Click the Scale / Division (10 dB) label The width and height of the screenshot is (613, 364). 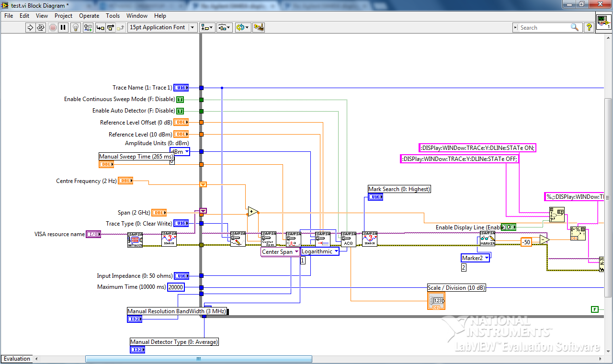[457, 288]
